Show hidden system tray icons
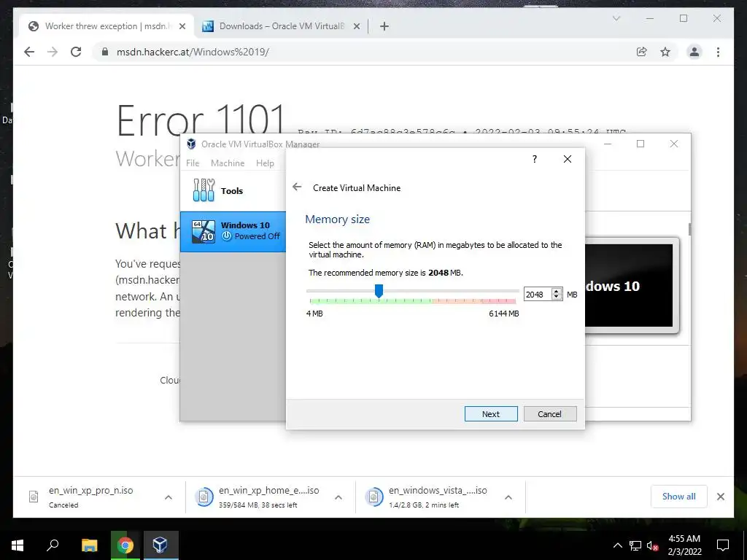Image resolution: width=747 pixels, height=560 pixels. (x=617, y=545)
